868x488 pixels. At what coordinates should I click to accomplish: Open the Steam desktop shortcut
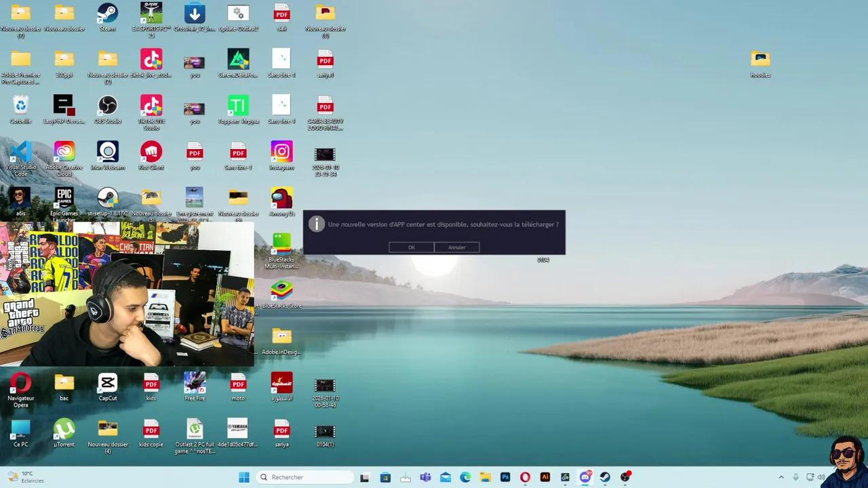107,14
